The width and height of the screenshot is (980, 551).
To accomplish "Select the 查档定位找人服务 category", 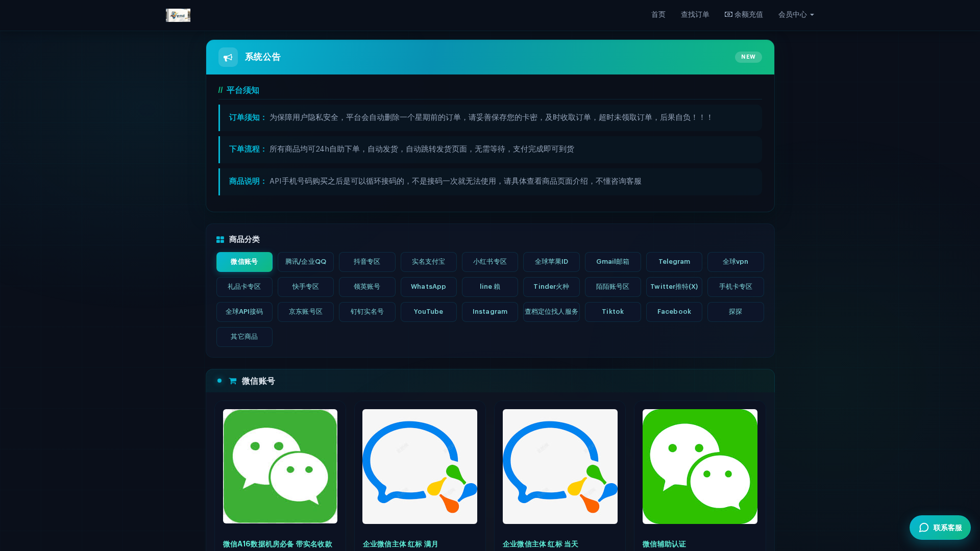I will pos(551,312).
